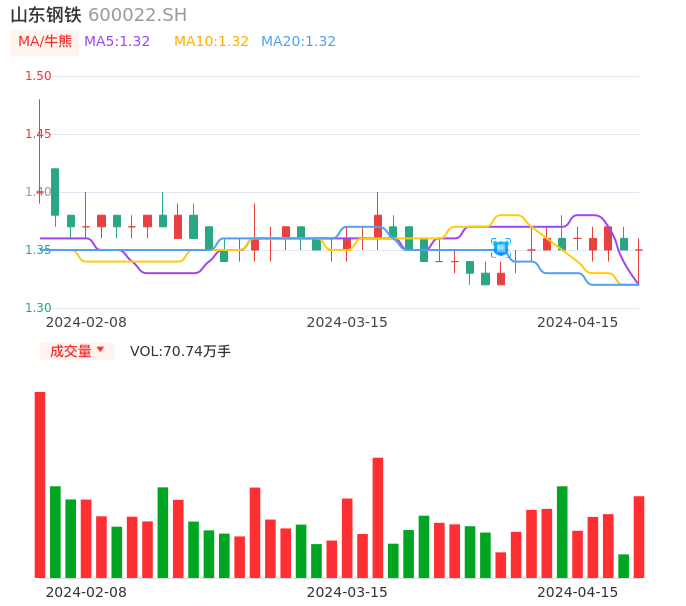Click the 1.35 price axis label
Viewport: 686px width, 606px height.
pos(38,250)
